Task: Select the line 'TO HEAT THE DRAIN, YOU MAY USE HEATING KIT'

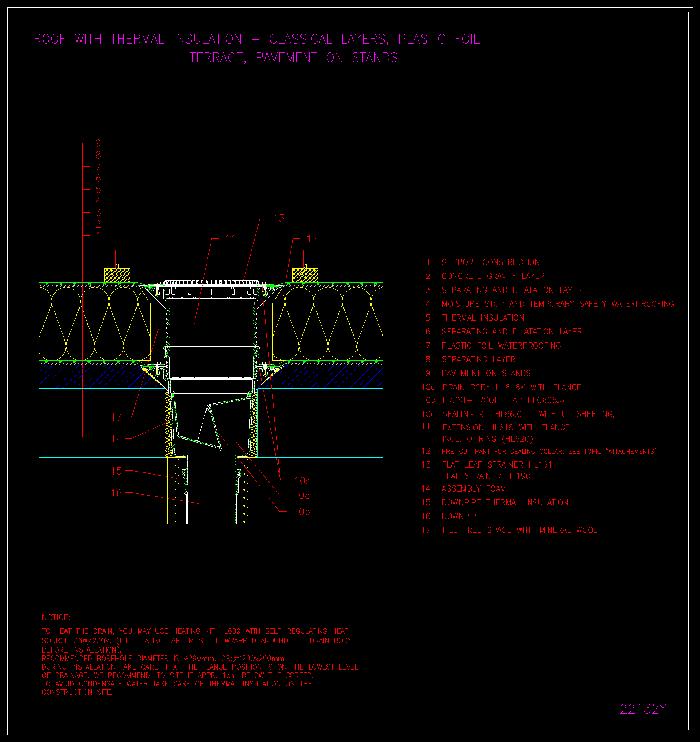Action: click(x=195, y=631)
